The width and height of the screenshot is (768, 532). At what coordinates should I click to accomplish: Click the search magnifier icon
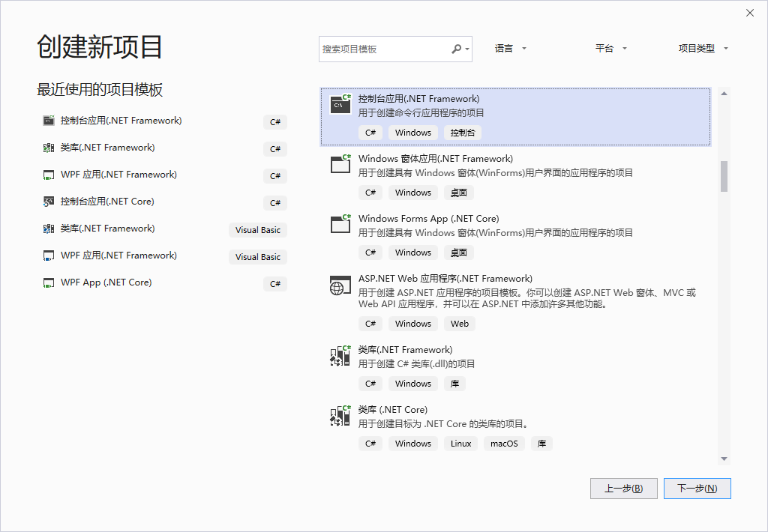tap(457, 49)
